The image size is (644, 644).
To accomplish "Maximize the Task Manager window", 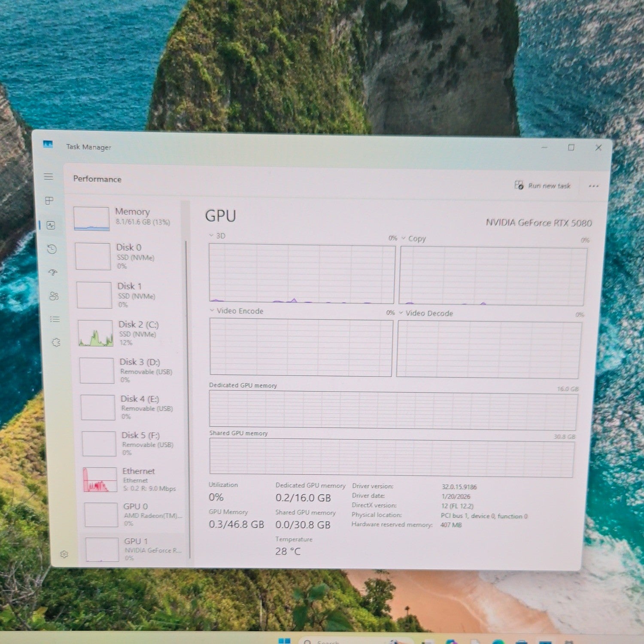I will pos(571,147).
